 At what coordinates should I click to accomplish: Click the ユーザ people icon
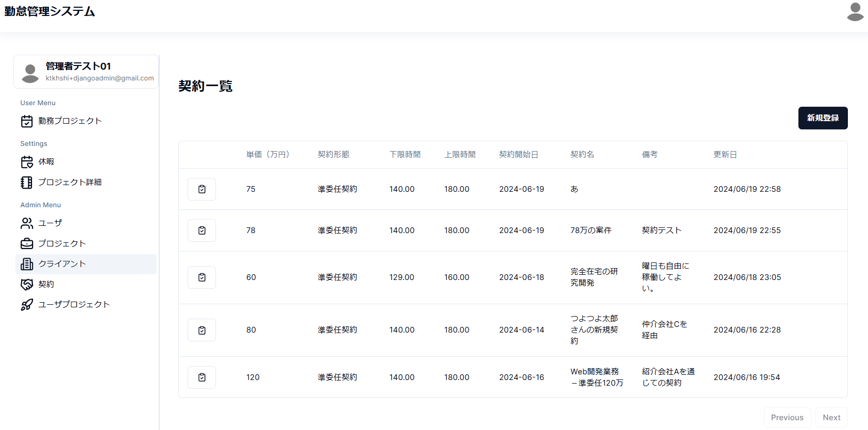27,223
